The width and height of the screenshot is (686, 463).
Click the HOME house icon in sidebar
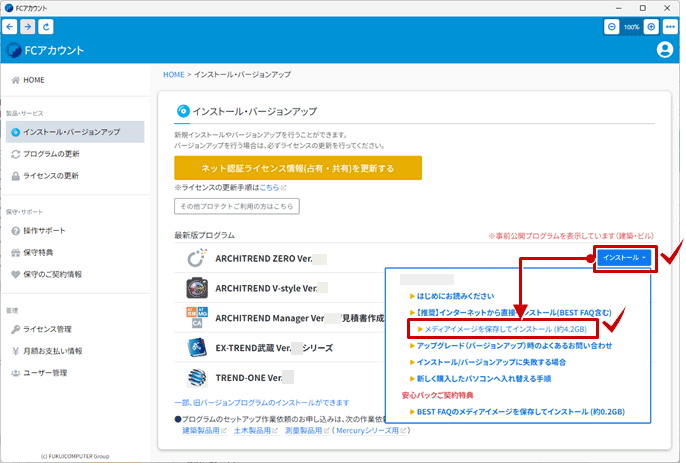[x=16, y=80]
